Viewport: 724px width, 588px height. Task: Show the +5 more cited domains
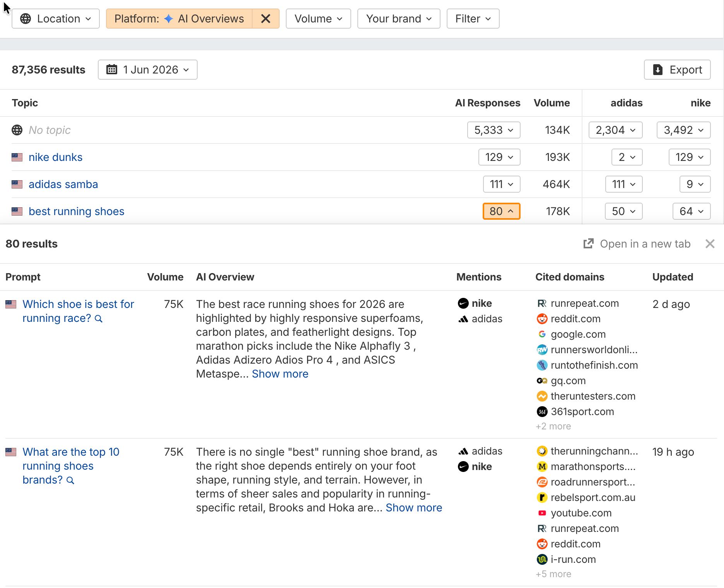553,574
